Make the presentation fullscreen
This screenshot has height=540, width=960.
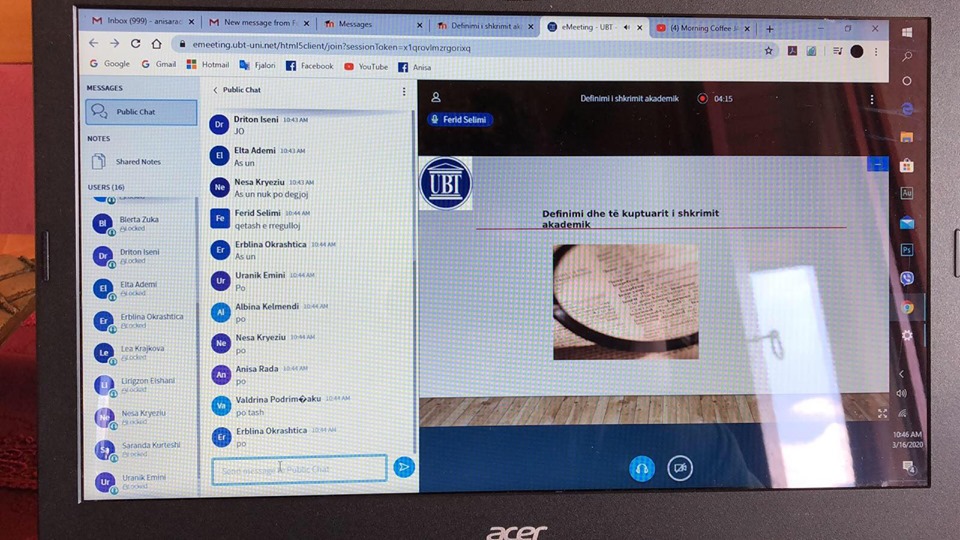click(882, 413)
